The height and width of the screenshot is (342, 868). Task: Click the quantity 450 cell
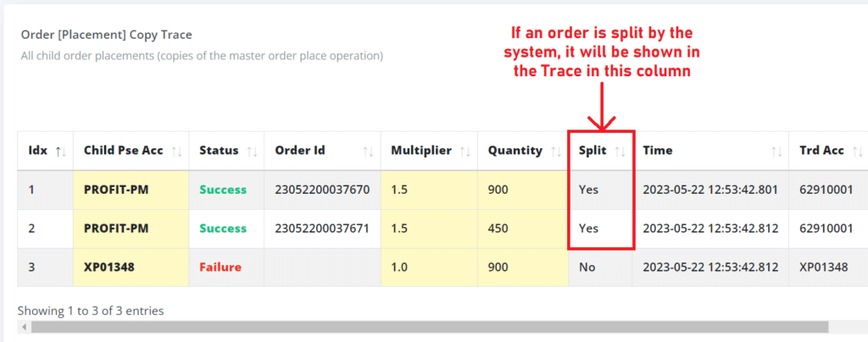(523, 229)
